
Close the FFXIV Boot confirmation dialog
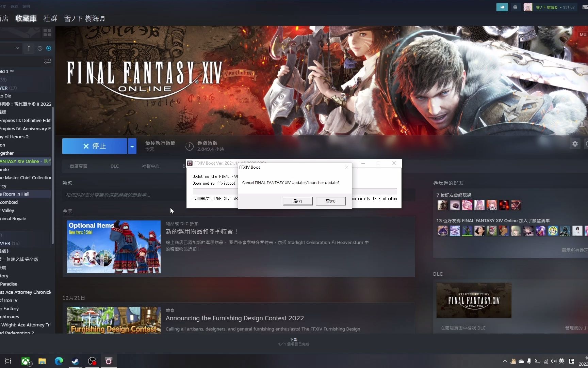tap(347, 167)
